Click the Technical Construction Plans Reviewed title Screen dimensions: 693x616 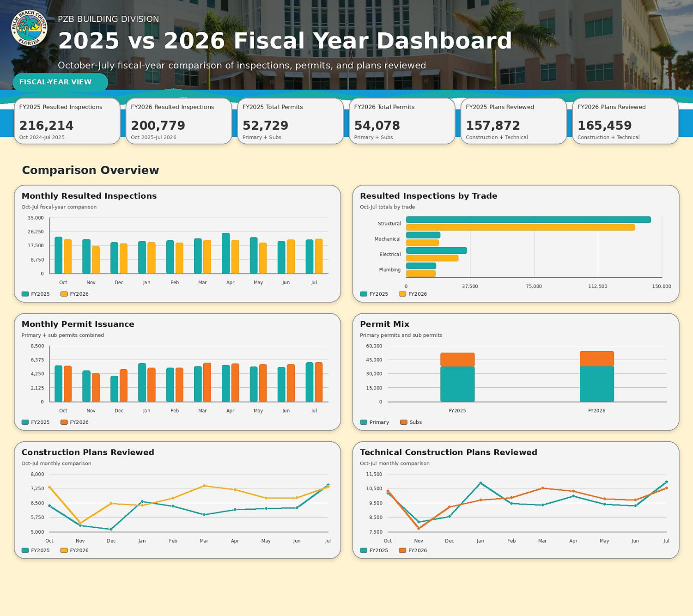[449, 452]
